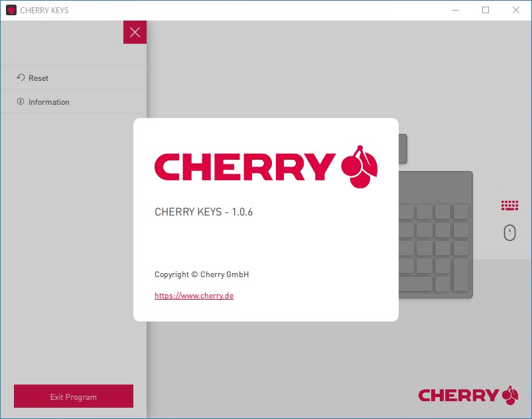Click the large CHERRY logo in the dialog
532x419 pixels.
pyautogui.click(x=266, y=167)
